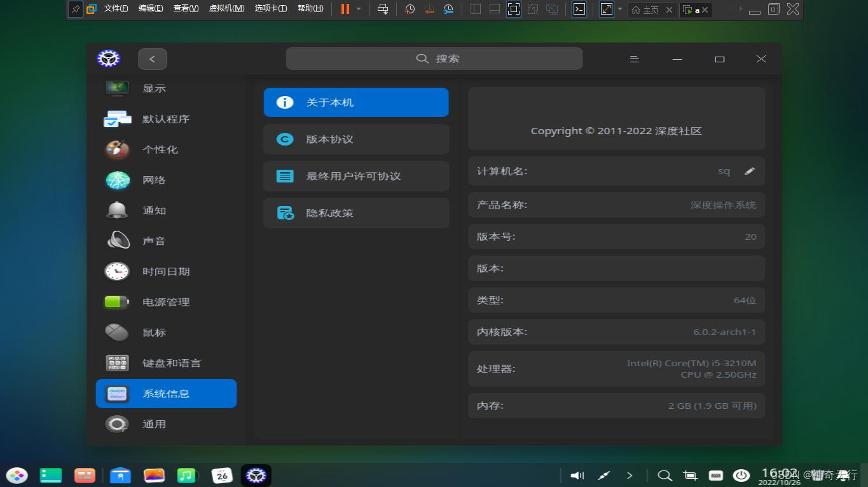The image size is (868, 487).
Task: Expand the hidden tray icons chevron
Action: click(x=630, y=475)
